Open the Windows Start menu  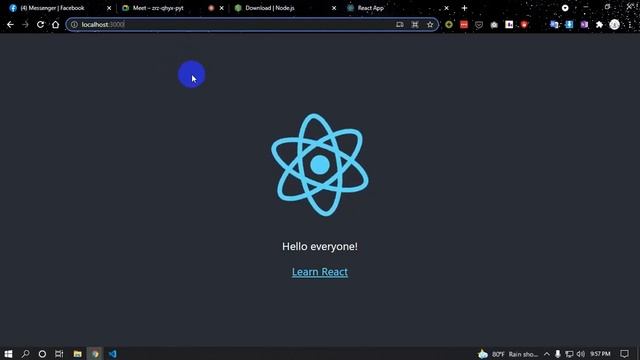point(8,353)
